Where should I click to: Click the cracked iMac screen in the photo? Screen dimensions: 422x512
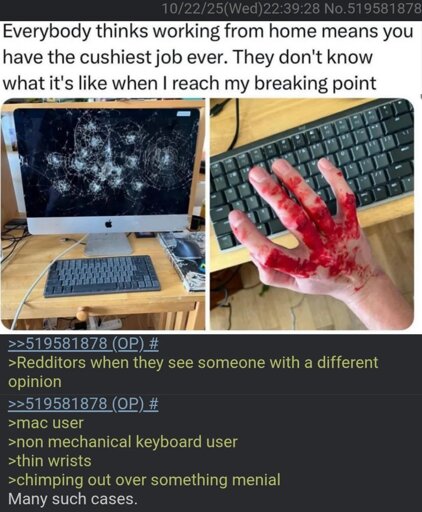[106, 162]
